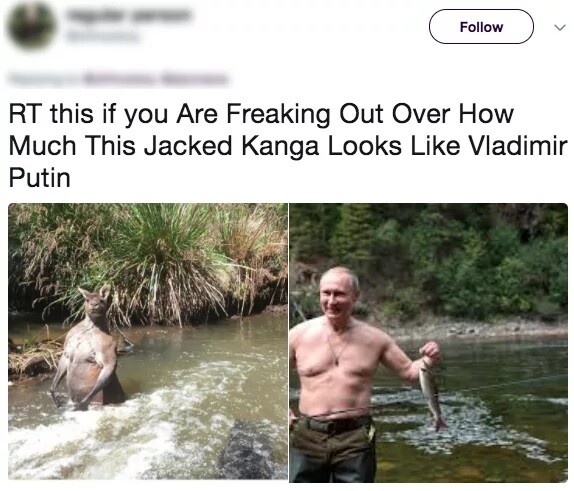This screenshot has width=574, height=491.
Task: Expand the chevron menu beside Follow
Action: (x=559, y=27)
